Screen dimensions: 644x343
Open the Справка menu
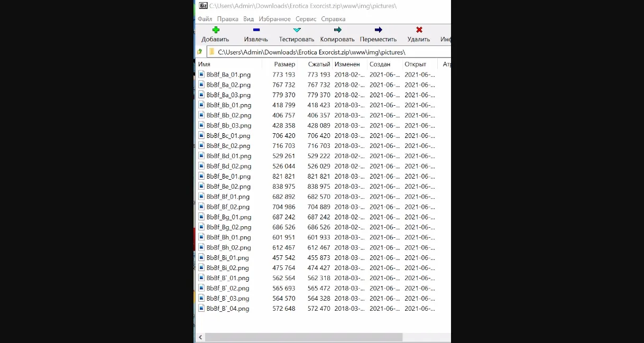(333, 19)
